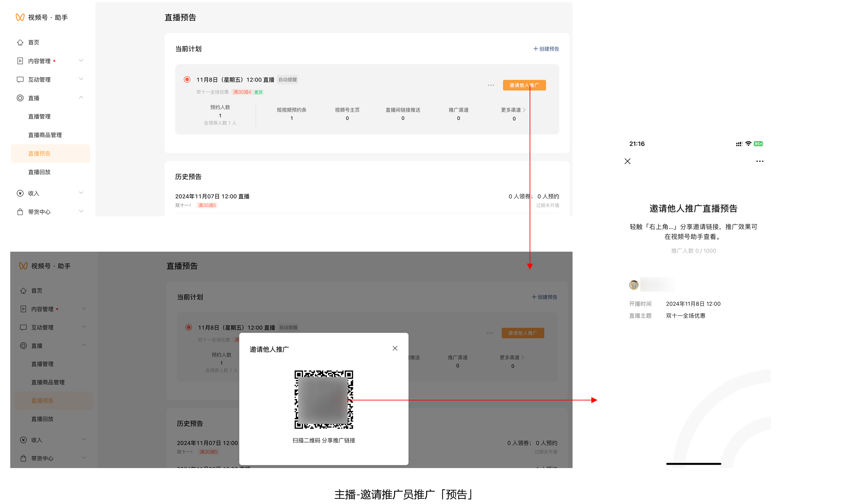The width and height of the screenshot is (841, 504).
Task: Click the QR code image in dialog
Action: 323,399
